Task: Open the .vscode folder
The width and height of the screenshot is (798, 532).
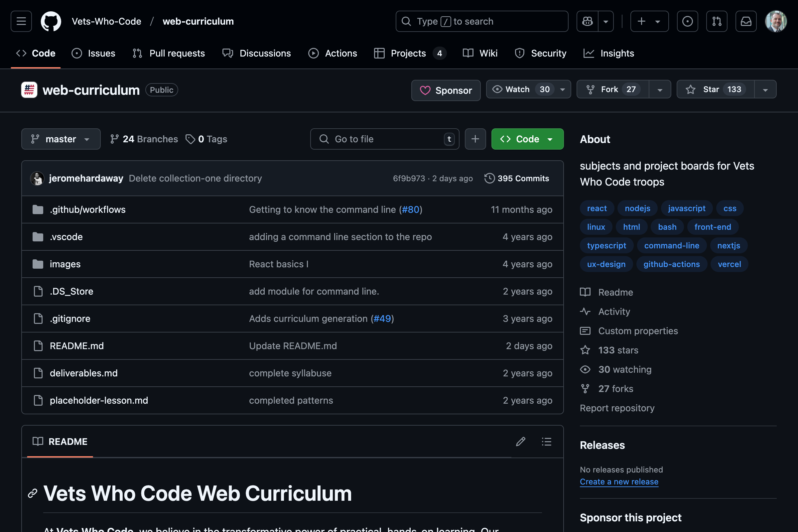Action: [x=66, y=237]
